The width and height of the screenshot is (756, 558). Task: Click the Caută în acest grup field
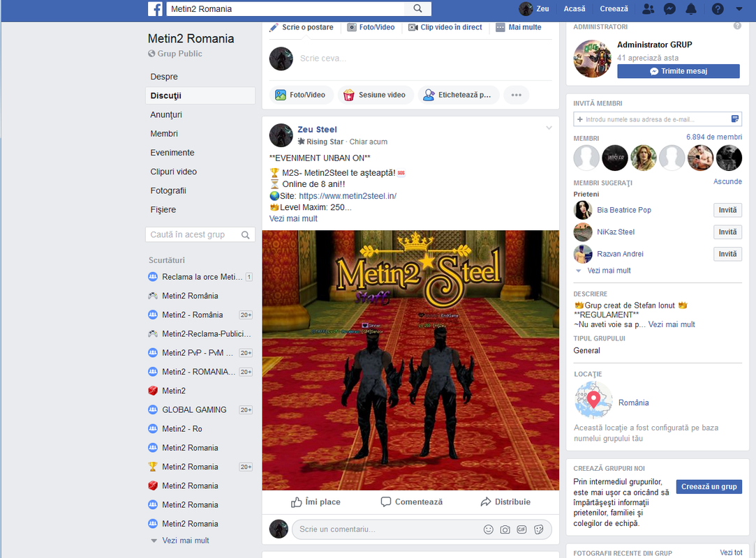click(x=200, y=234)
